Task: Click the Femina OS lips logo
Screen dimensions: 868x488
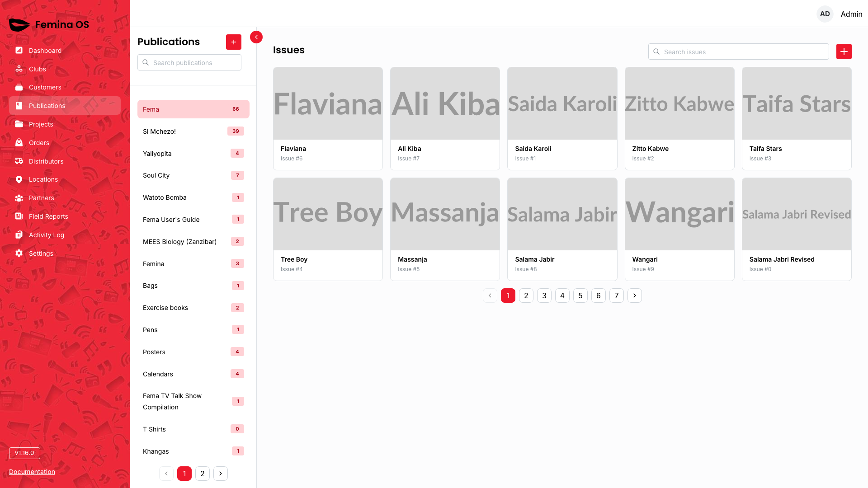Action: click(19, 25)
